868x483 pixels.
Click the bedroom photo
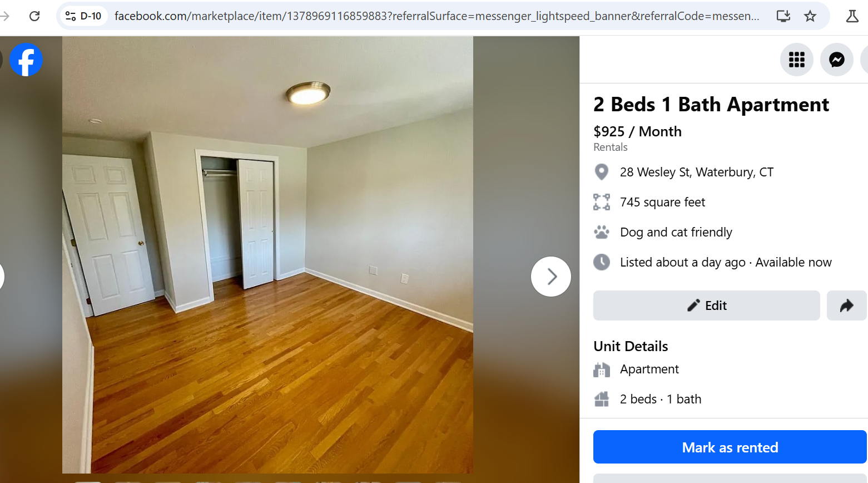(x=267, y=255)
